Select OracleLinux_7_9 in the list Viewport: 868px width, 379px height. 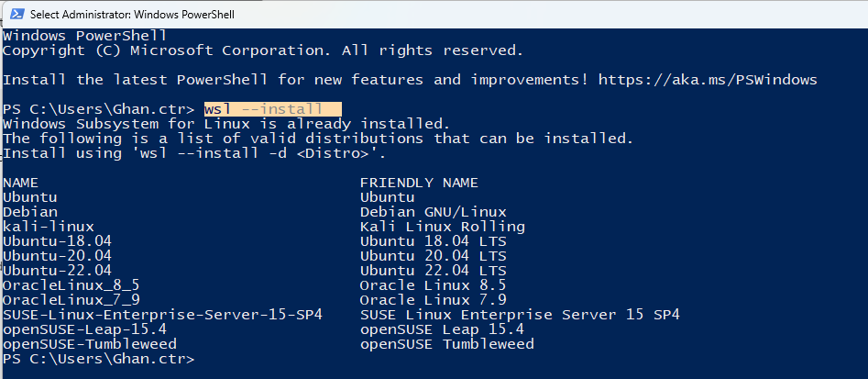tap(71, 300)
